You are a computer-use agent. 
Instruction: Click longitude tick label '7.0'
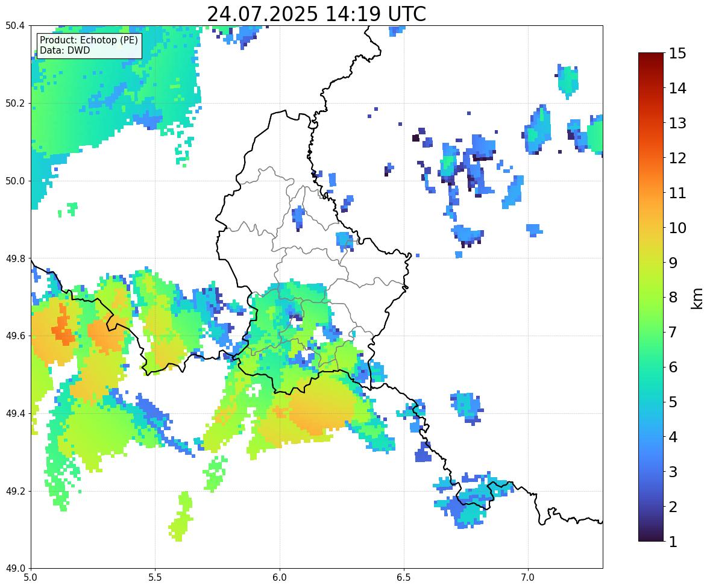click(528, 578)
